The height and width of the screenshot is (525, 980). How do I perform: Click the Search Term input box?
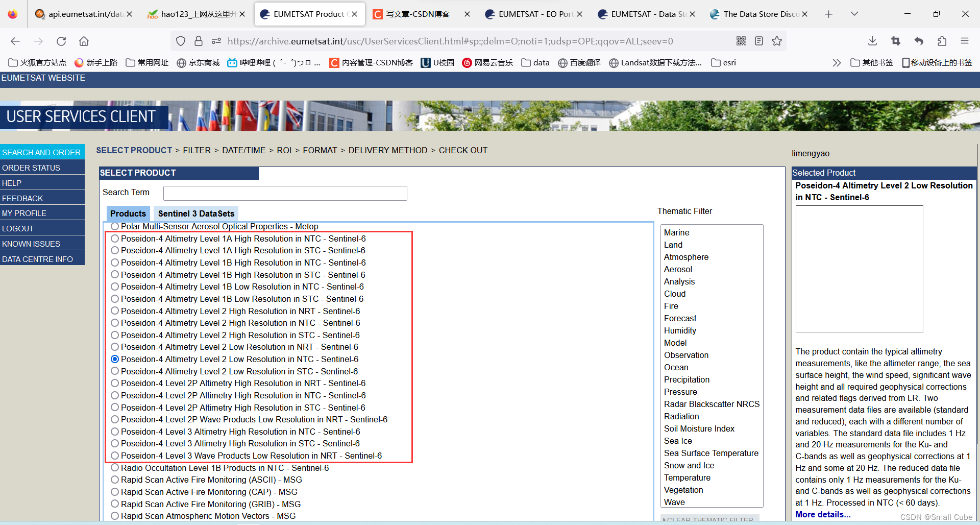(285, 193)
